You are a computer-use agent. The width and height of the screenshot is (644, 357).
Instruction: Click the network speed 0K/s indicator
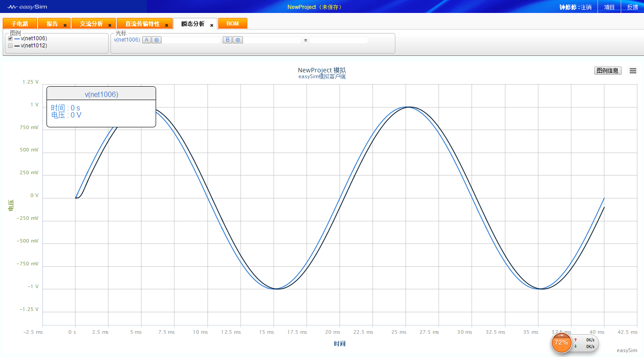pyautogui.click(x=585, y=343)
